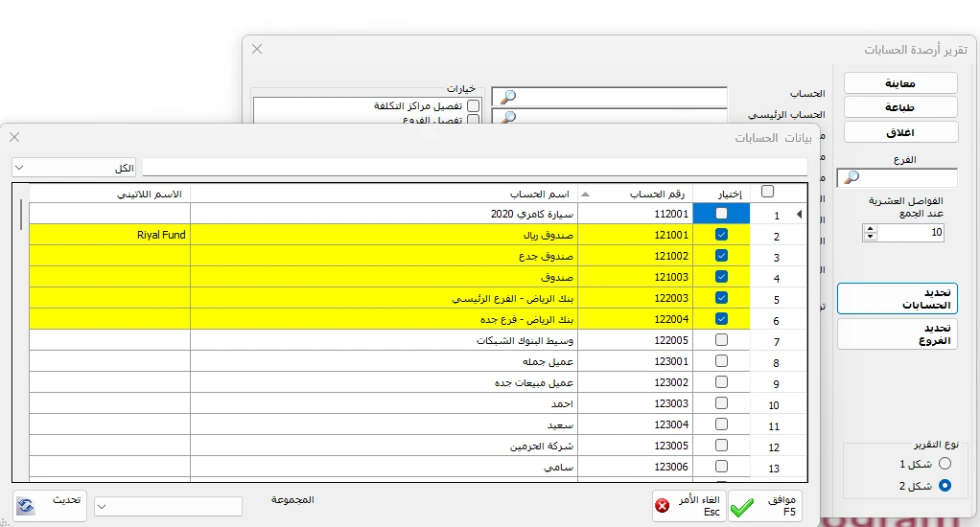Click the row 1 current-record pointer arrow
The image size is (980, 527).
799,215
